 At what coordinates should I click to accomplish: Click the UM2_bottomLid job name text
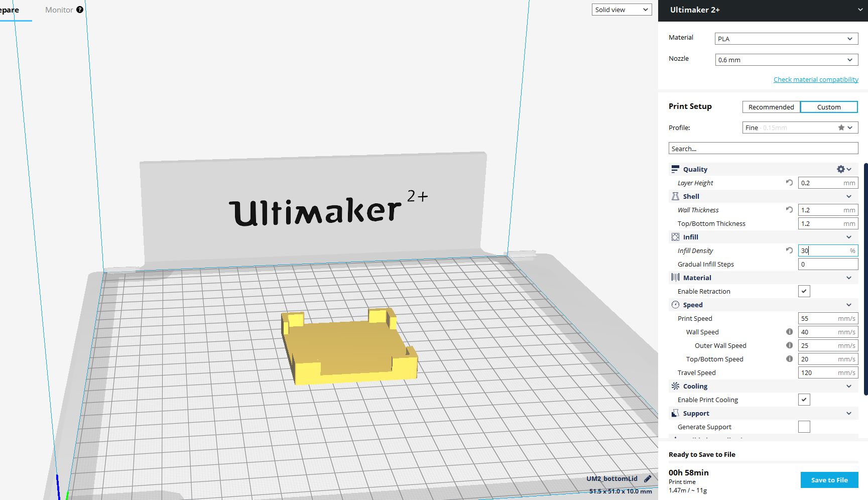coord(611,479)
